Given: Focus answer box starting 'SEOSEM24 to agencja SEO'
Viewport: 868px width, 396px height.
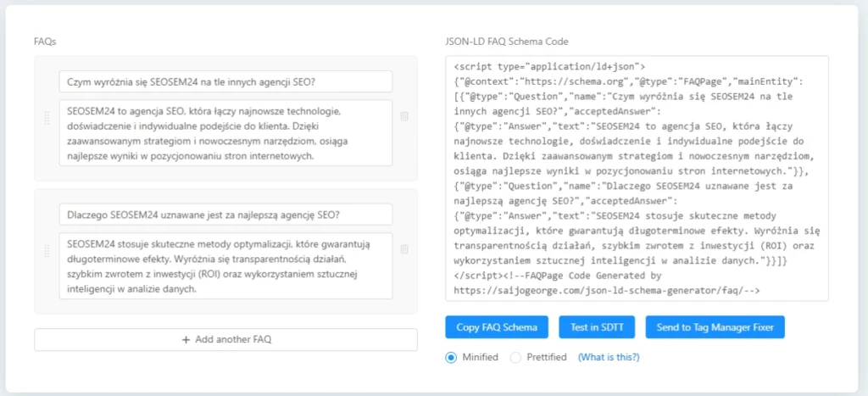Looking at the screenshot, I should [225, 133].
